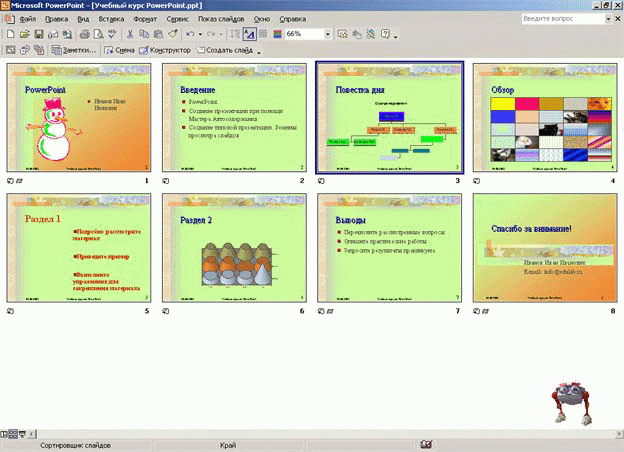The height and width of the screenshot is (452, 624).
Task: Click the Print icon in toolbar
Action: point(84,34)
